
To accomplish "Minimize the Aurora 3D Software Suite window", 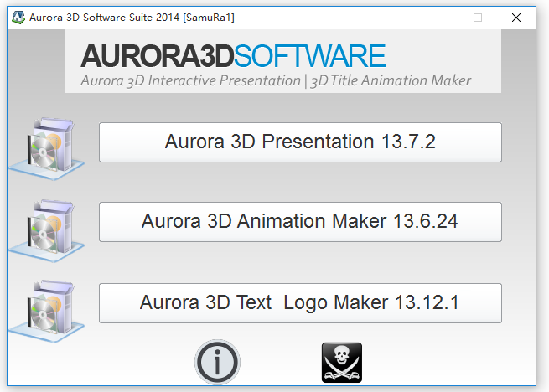I will coord(439,17).
